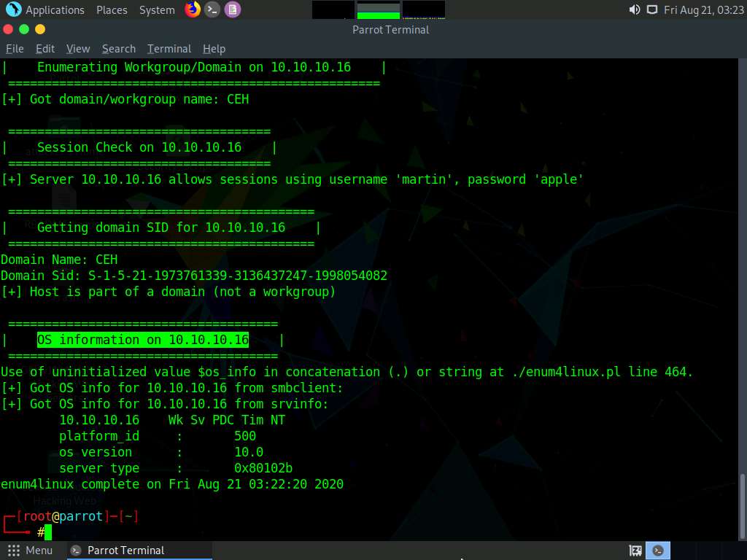
Task: Click the yellow window control button
Action: 40,29
